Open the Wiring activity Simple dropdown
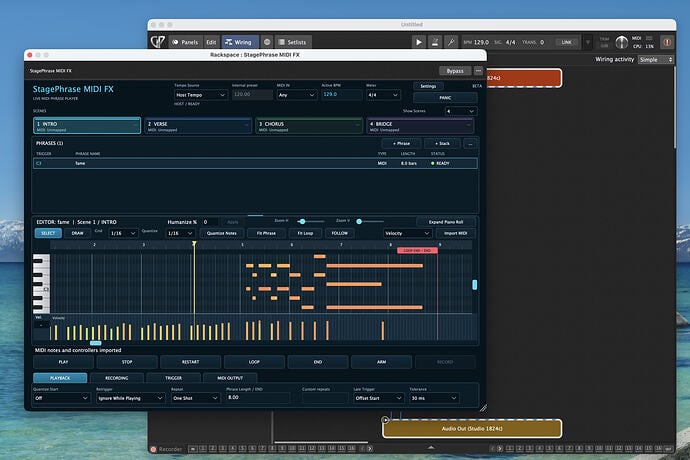This screenshot has width=690, height=460. coord(656,59)
